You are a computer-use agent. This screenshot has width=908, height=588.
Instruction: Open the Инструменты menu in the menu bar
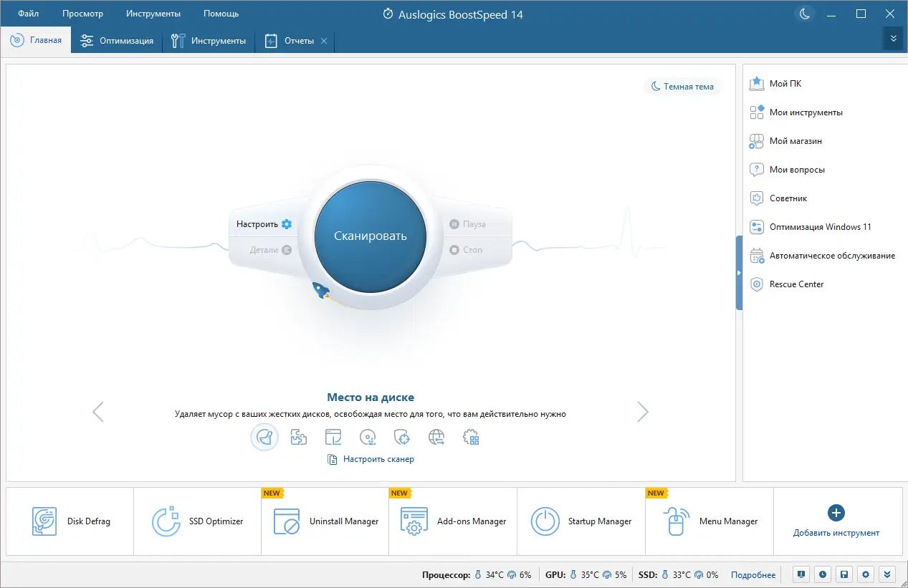[153, 14]
